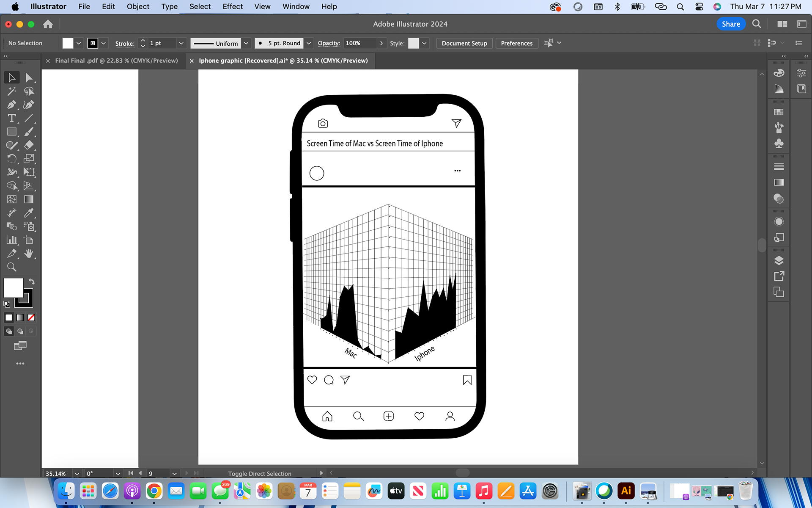Screen dimensions: 812x508
Task: Select the Rectangle tool
Action: click(x=11, y=132)
